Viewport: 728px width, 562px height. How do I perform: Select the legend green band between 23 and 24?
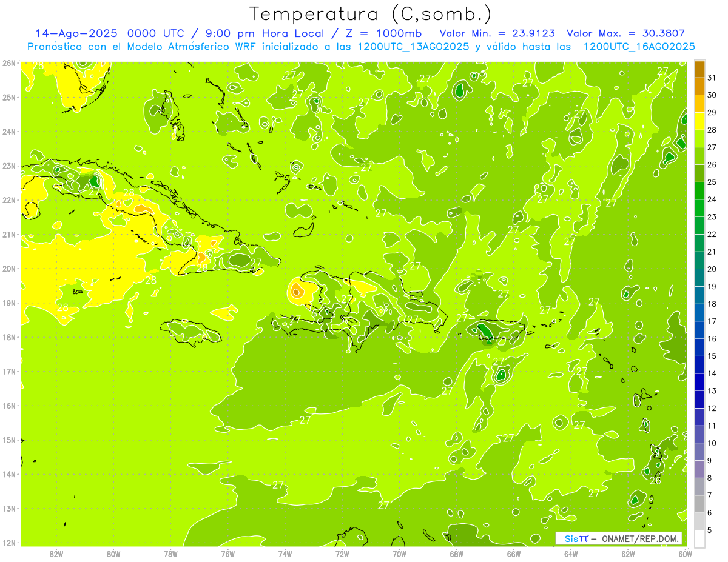(x=699, y=208)
